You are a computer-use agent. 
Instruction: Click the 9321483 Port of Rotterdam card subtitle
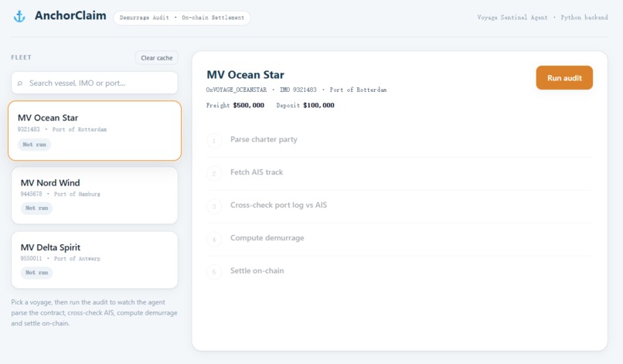(x=62, y=130)
